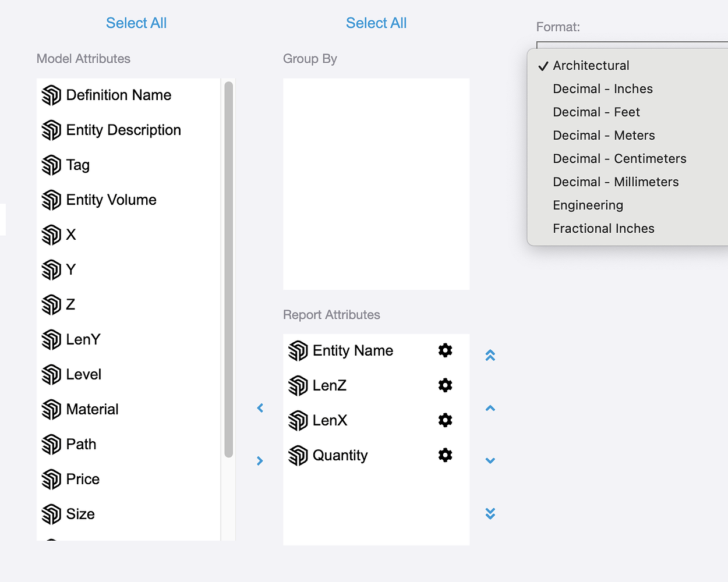This screenshot has width=728, height=582.
Task: Pick Fractional Inches format option
Action: (x=603, y=229)
